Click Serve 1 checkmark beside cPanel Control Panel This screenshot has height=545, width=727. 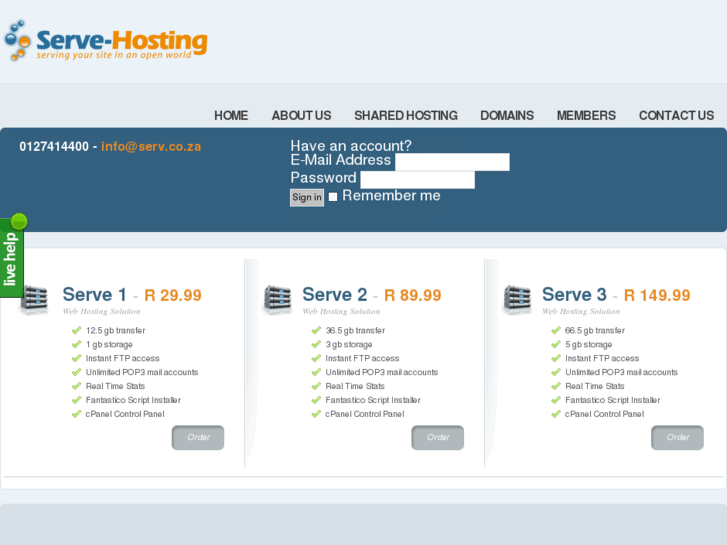tap(77, 414)
